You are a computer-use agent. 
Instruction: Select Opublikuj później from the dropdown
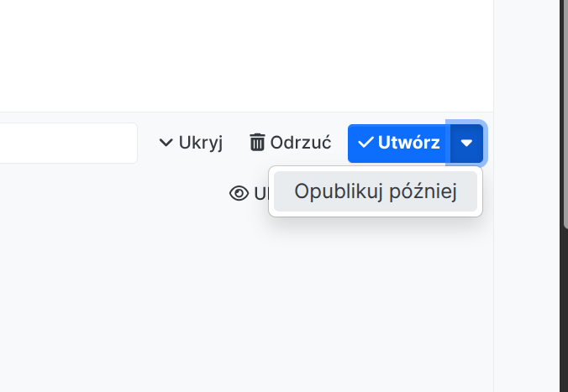(x=376, y=191)
